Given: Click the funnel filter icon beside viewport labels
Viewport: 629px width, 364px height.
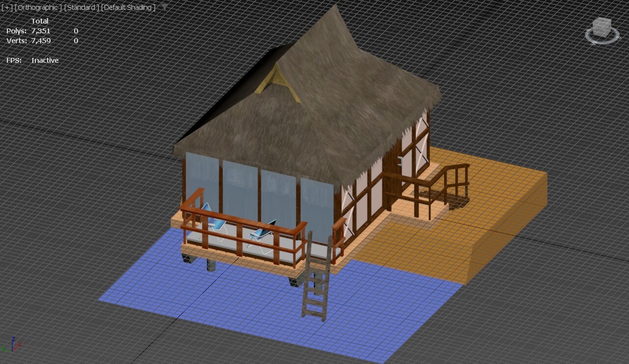Looking at the screenshot, I should click(165, 6).
